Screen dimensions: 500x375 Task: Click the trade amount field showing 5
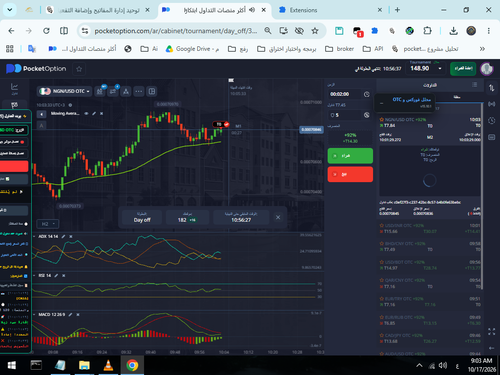[344, 115]
